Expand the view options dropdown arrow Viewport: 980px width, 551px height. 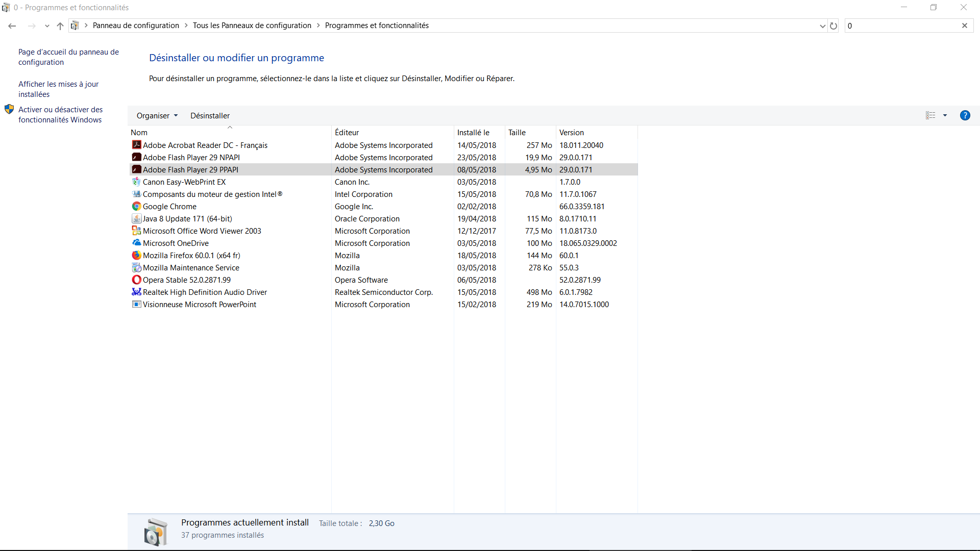(x=945, y=115)
